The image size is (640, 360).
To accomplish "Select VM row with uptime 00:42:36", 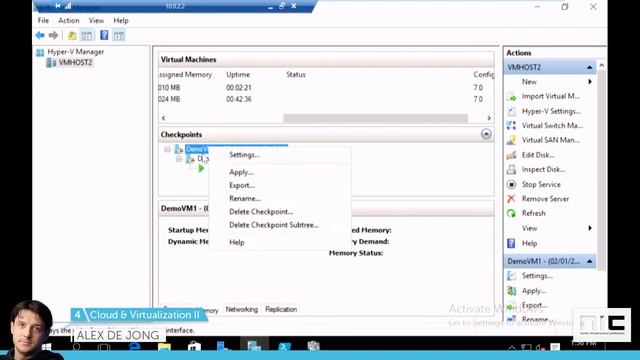I will pyautogui.click(x=326, y=99).
